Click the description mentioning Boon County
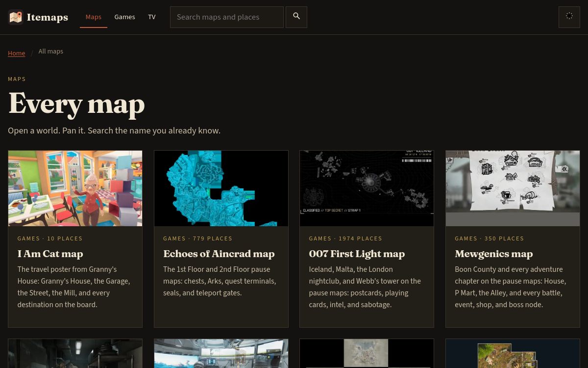This screenshot has height=368, width=588. click(x=511, y=287)
